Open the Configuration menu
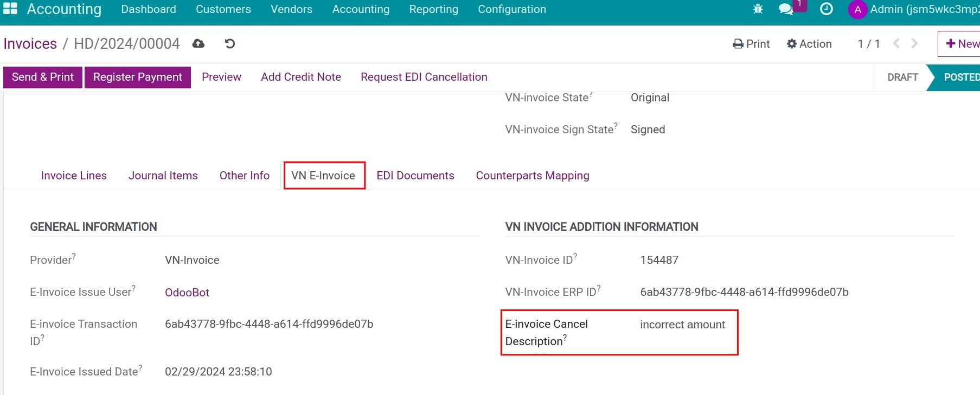This screenshot has width=980, height=395. [512, 9]
